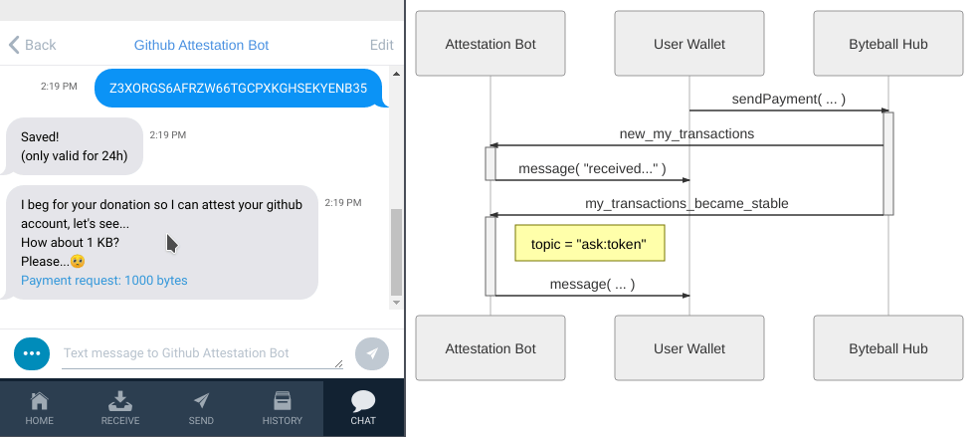Click the yellow topic = "ask:token" note
Image resolution: width=980 pixels, height=437 pixels.
(589, 243)
